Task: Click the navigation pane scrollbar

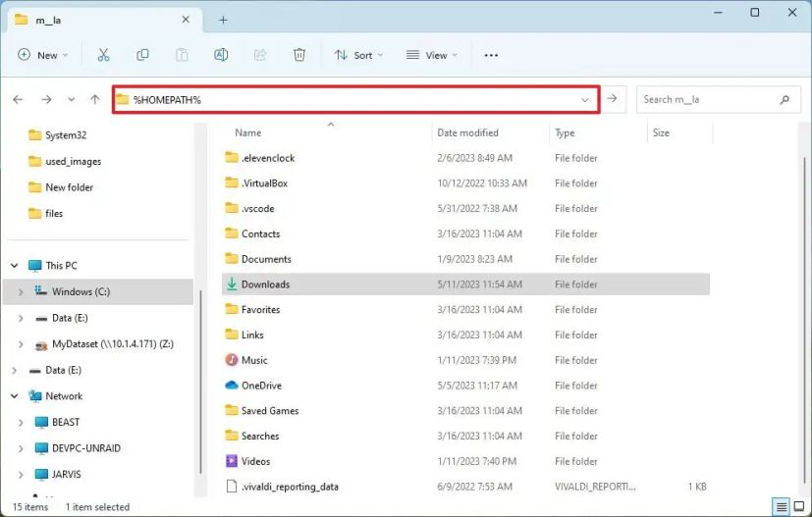Action: [200, 382]
